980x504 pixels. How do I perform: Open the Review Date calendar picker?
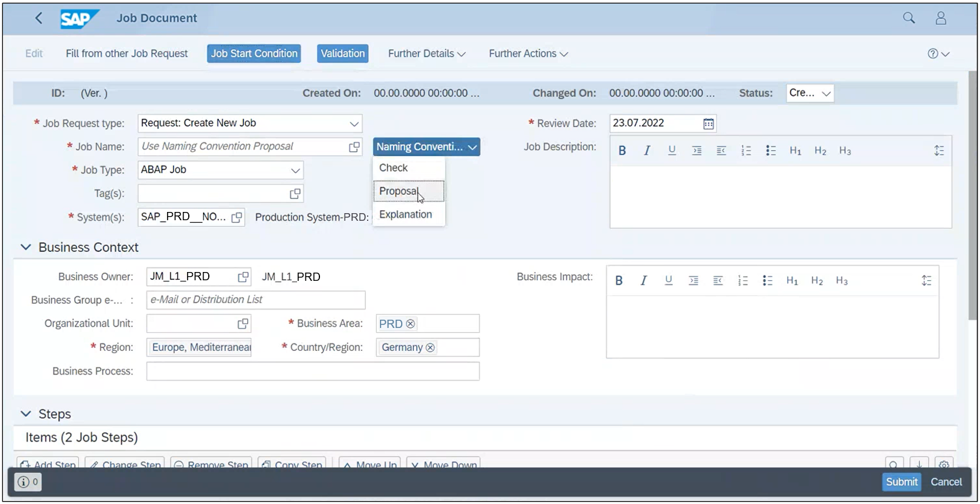pyautogui.click(x=708, y=124)
